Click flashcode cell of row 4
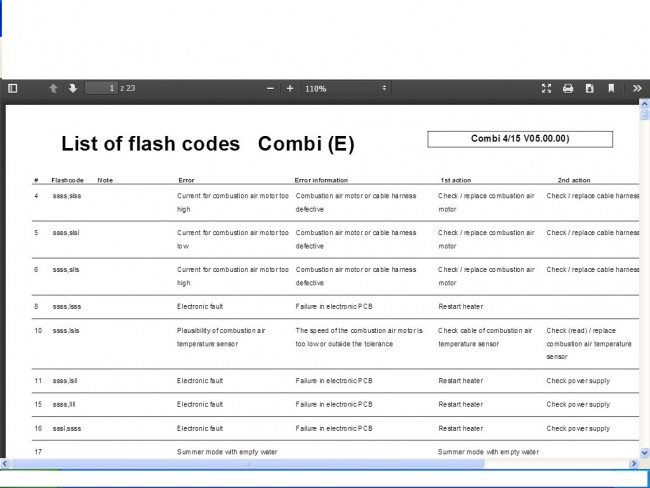Screen dimensions: 650x488 point(67,196)
